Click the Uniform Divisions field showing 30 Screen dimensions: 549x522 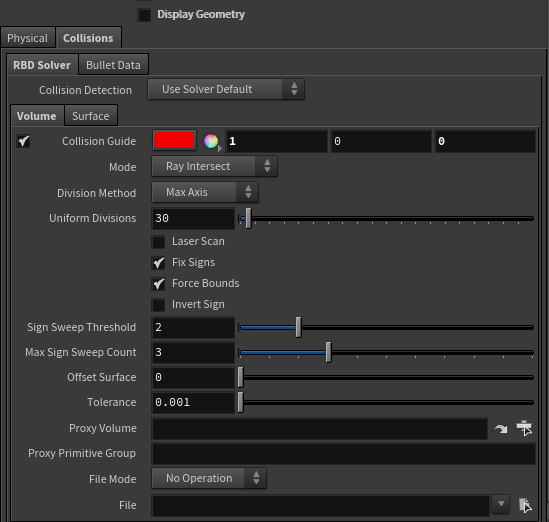[x=193, y=218]
